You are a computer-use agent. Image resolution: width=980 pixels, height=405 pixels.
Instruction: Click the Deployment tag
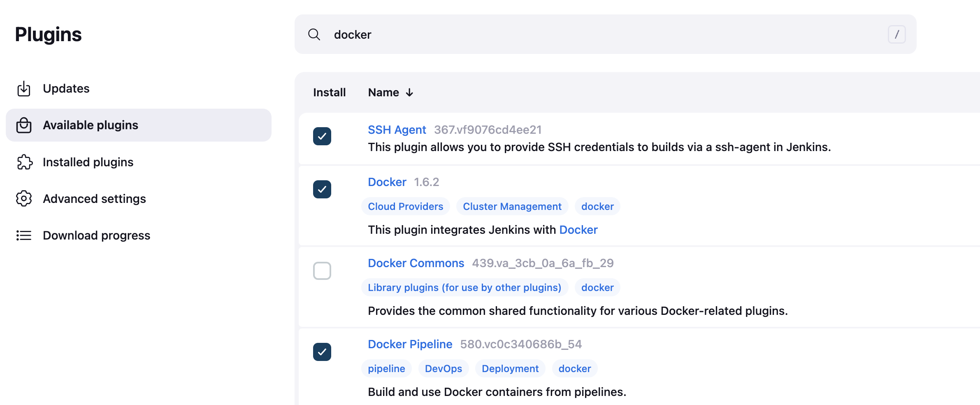510,368
